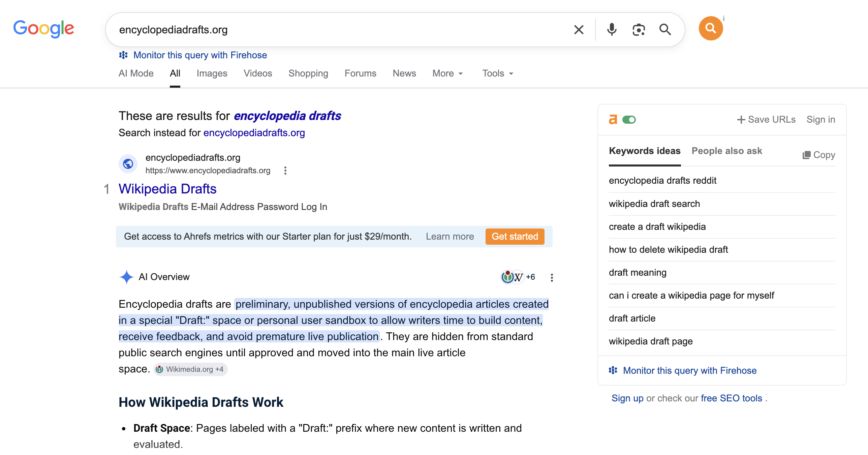Open Google Lens image search icon
The width and height of the screenshot is (868, 455).
[x=639, y=30]
